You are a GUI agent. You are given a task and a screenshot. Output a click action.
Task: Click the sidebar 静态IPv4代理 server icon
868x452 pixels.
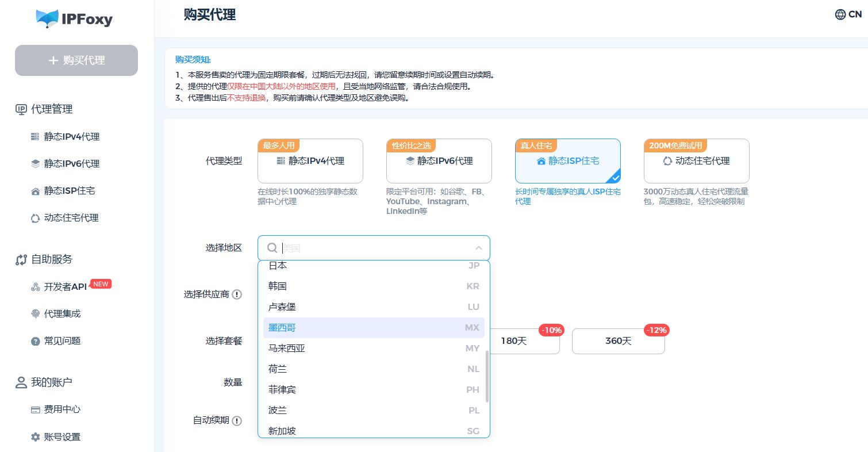35,137
